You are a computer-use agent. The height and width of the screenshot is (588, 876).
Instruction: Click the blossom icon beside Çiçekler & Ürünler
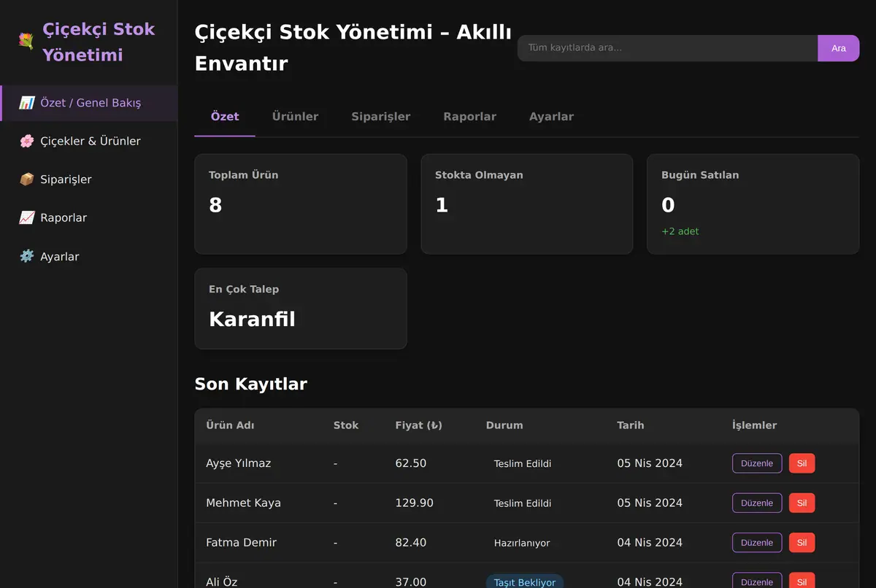26,142
